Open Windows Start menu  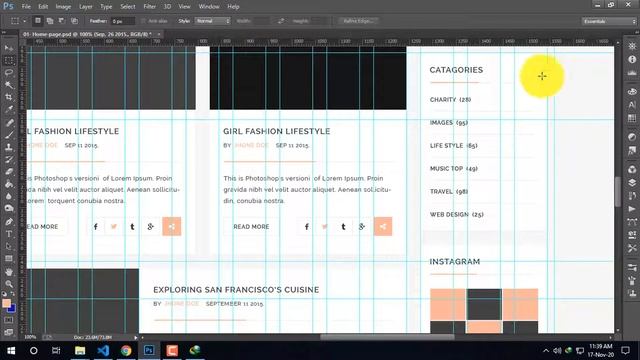[x=11, y=351]
